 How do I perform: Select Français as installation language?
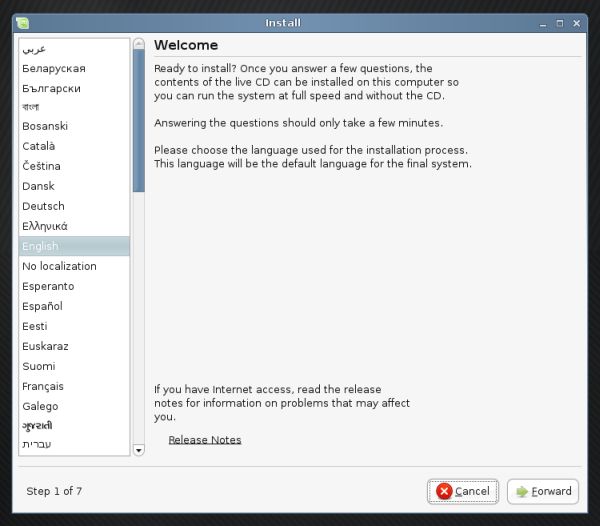tap(74, 386)
